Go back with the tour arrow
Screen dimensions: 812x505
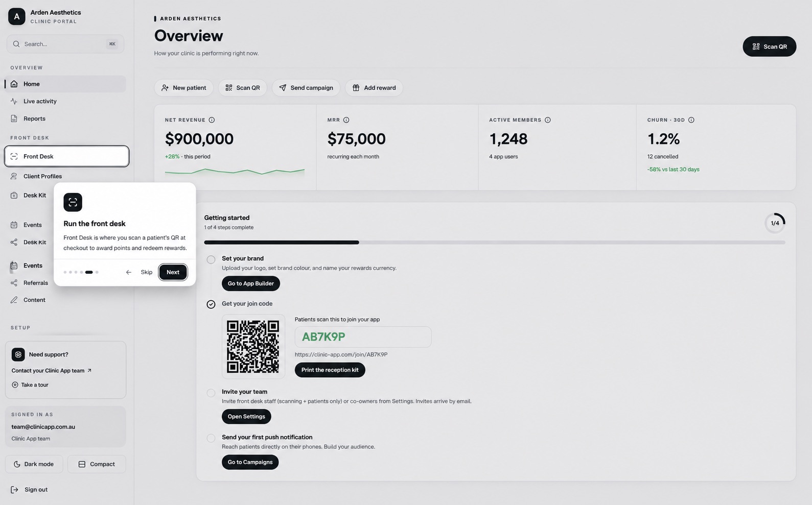[x=129, y=272]
